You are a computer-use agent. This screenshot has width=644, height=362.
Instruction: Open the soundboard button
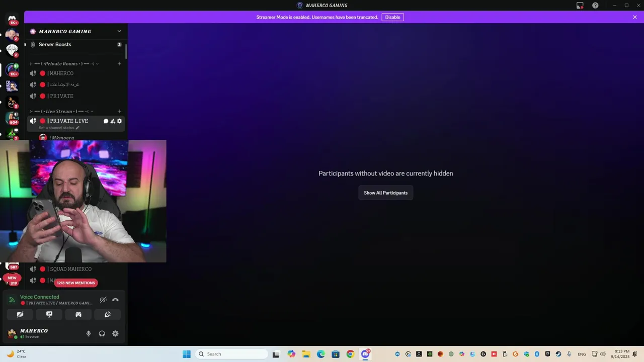point(108,314)
